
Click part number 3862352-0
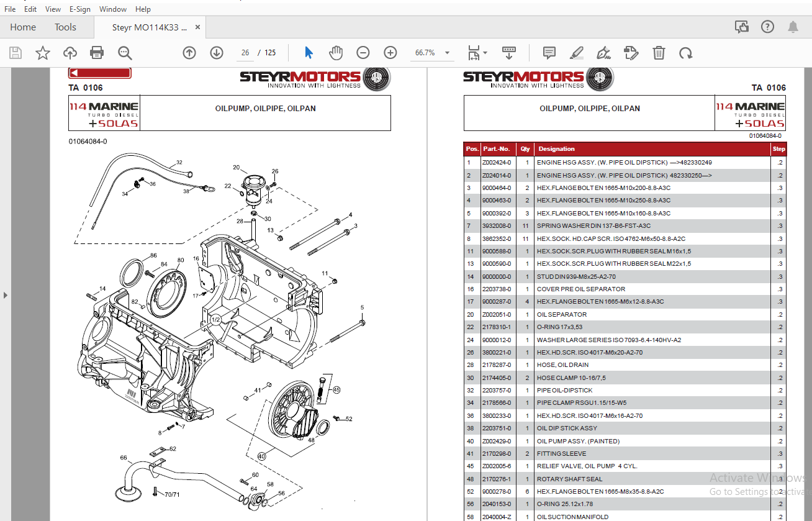[497, 239]
